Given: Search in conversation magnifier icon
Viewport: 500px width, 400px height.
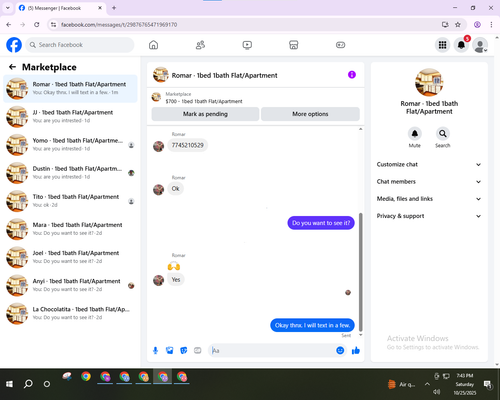Looking at the screenshot, I should click(x=443, y=134).
